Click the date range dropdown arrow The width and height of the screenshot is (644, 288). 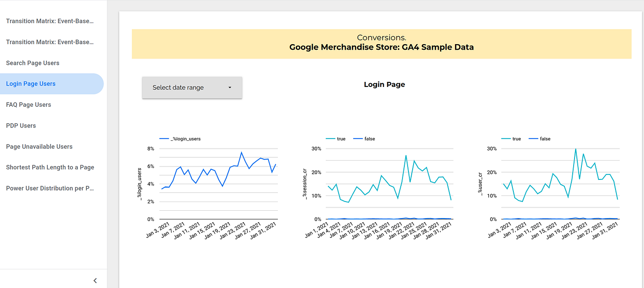click(x=230, y=87)
